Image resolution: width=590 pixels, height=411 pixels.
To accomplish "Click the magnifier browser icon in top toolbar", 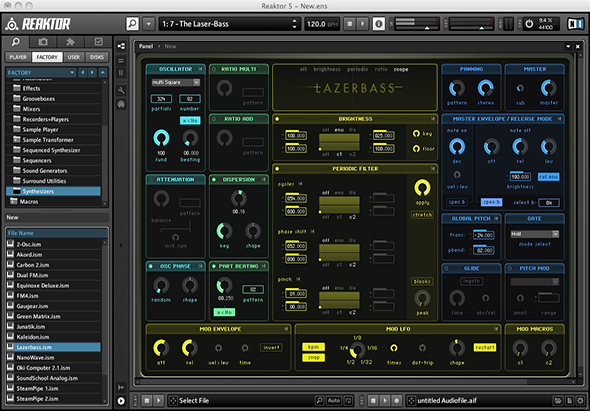I will pyautogui.click(x=132, y=24).
